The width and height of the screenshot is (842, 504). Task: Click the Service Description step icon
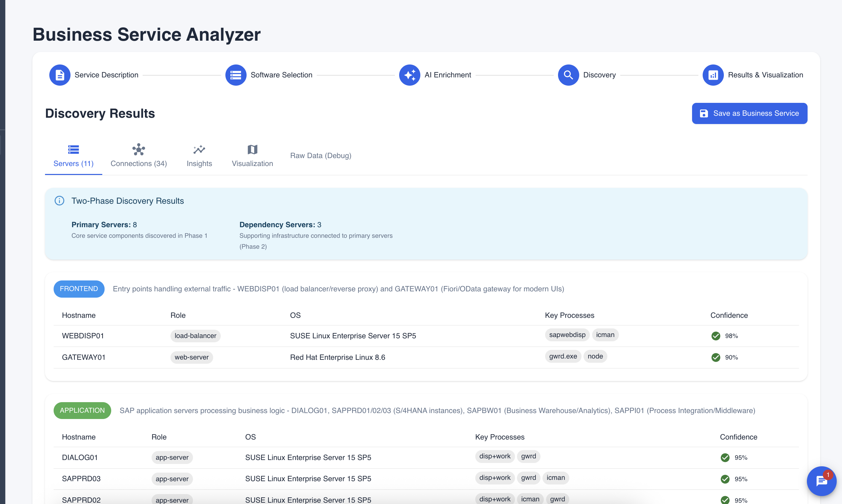coord(60,75)
